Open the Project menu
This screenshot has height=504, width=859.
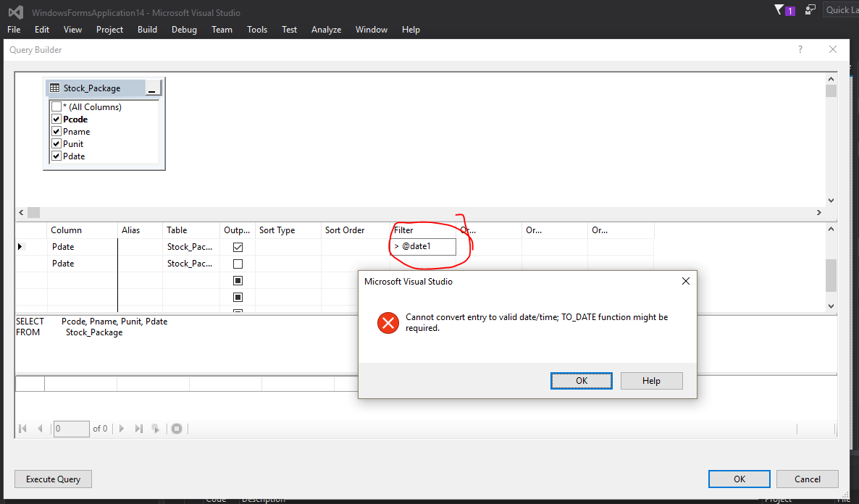[x=109, y=30]
